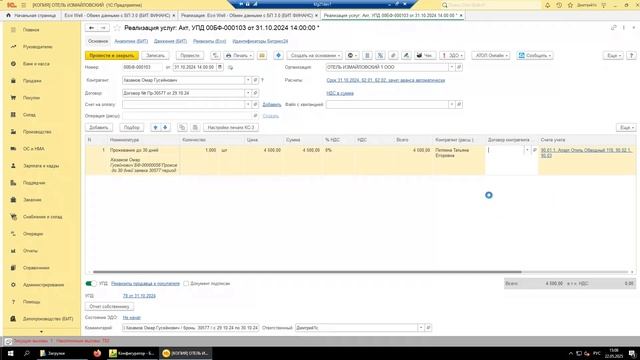The image size is (640, 360).
Task: Click the Провести button
Action: pos(190,56)
